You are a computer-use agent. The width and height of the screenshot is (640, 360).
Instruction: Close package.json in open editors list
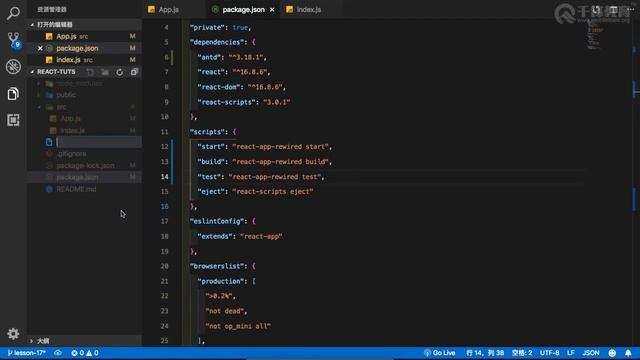40,48
